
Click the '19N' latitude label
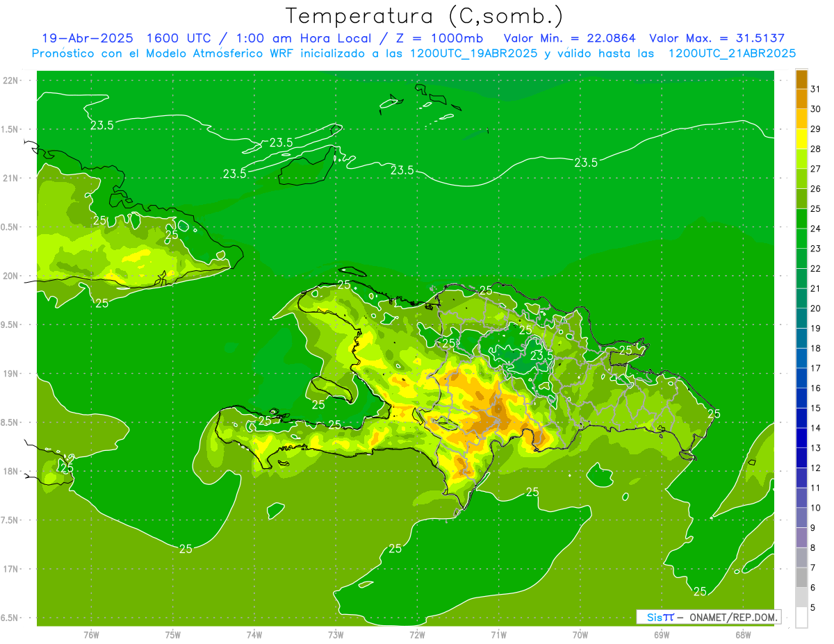point(12,373)
